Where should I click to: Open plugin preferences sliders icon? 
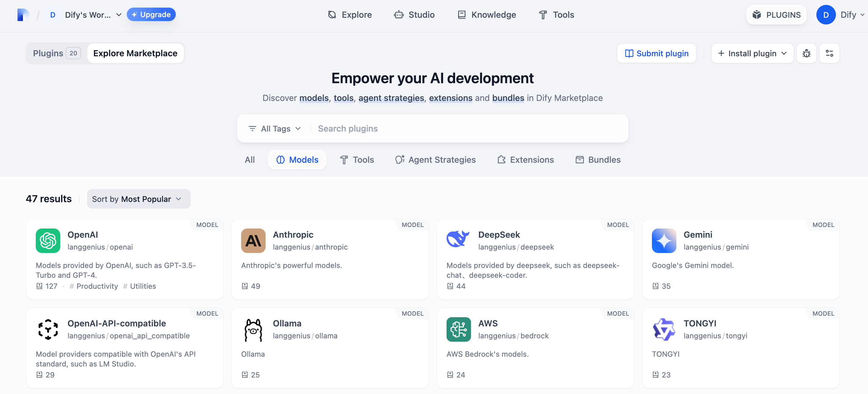(x=829, y=53)
